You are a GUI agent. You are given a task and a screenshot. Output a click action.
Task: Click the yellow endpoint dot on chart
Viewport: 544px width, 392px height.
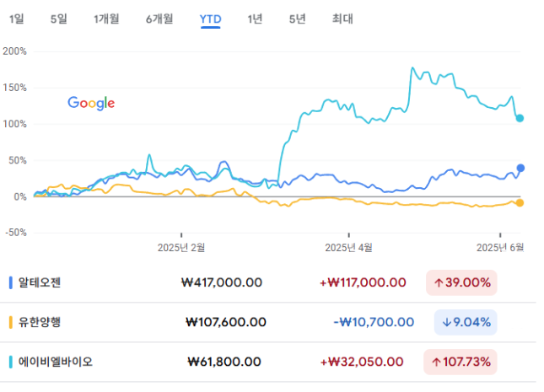click(x=520, y=203)
